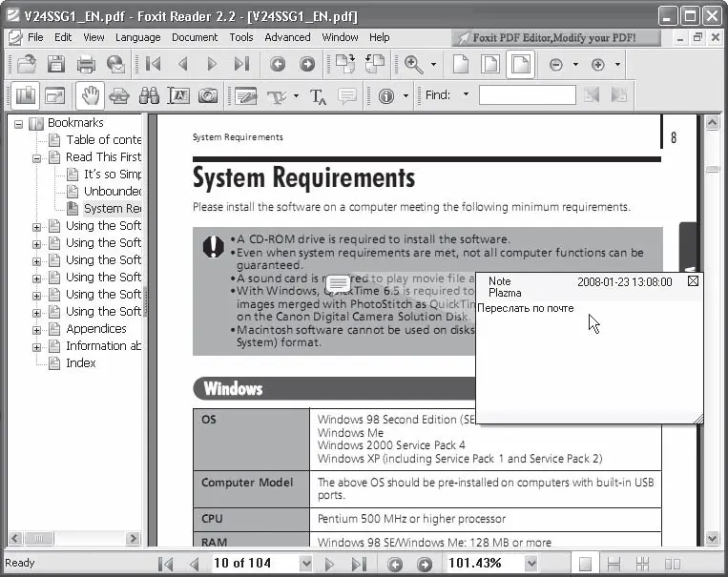The image size is (728, 577).
Task: Click inside the Find text field
Action: coord(527,95)
